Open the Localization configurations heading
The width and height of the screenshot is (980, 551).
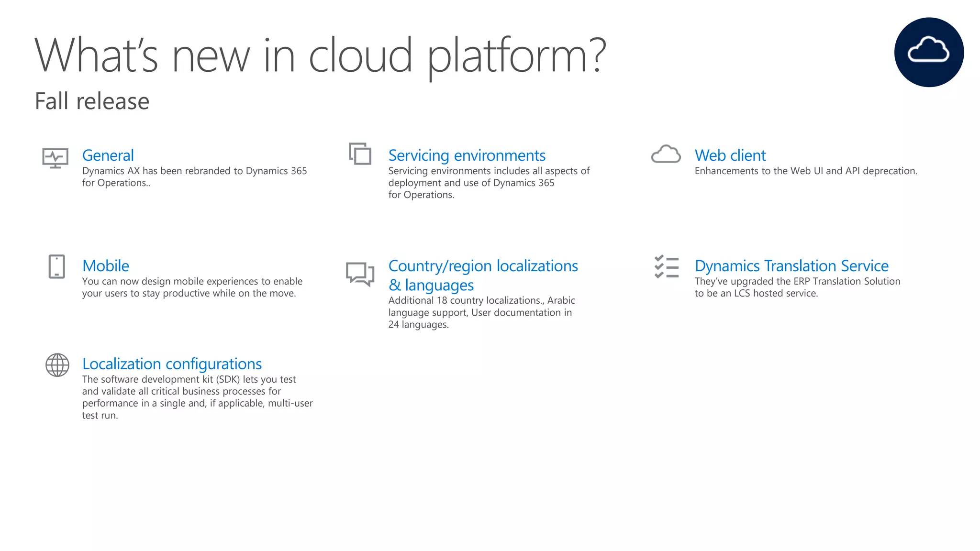[x=172, y=364]
